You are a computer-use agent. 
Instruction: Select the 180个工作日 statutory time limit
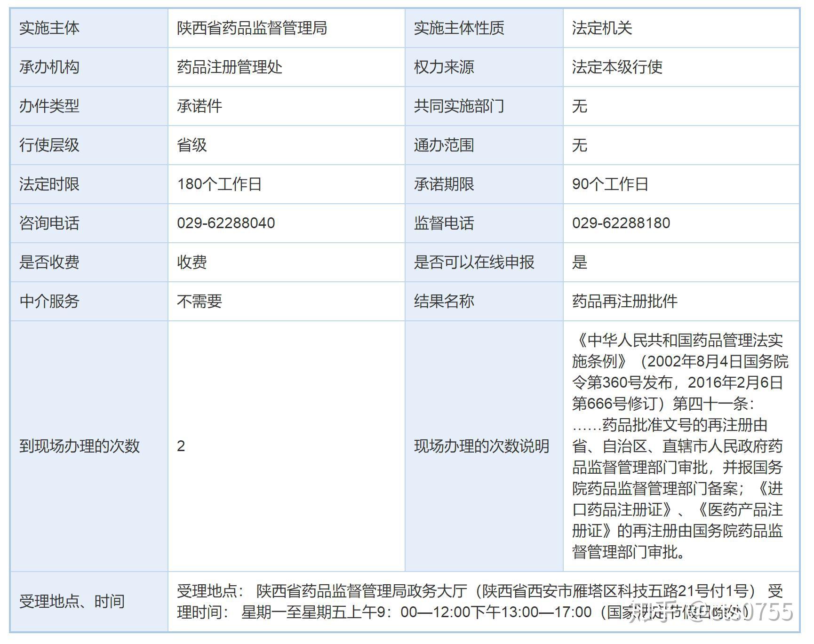(x=219, y=184)
